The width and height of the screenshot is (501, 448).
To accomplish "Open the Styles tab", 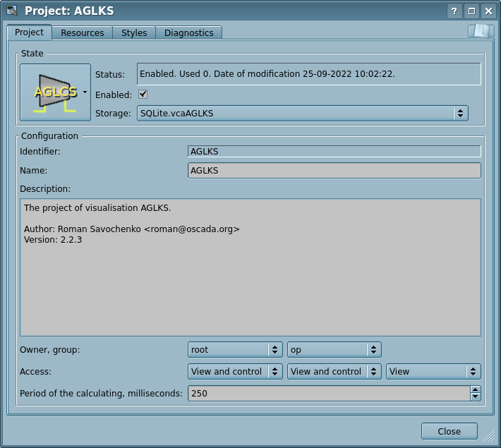I will (x=134, y=33).
